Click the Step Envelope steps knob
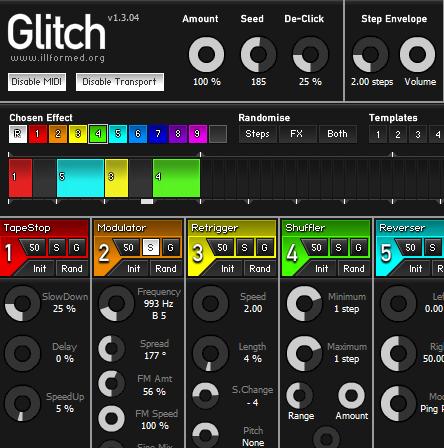The image size is (444, 448). [370, 54]
